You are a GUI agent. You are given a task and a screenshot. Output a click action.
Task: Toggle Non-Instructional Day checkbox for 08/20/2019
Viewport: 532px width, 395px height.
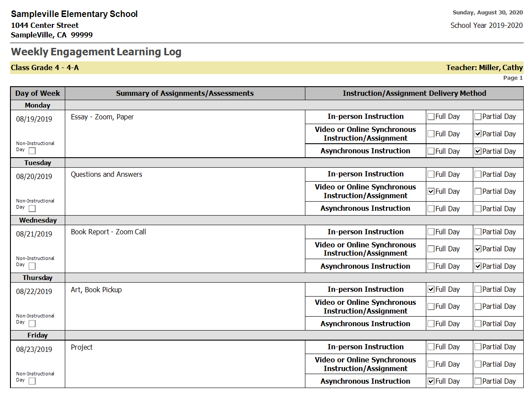pos(32,209)
